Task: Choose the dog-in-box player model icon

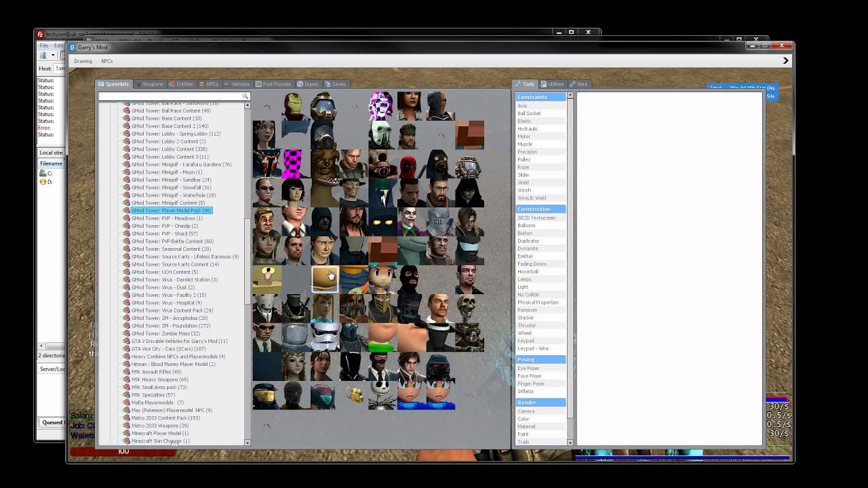Action: point(267,280)
